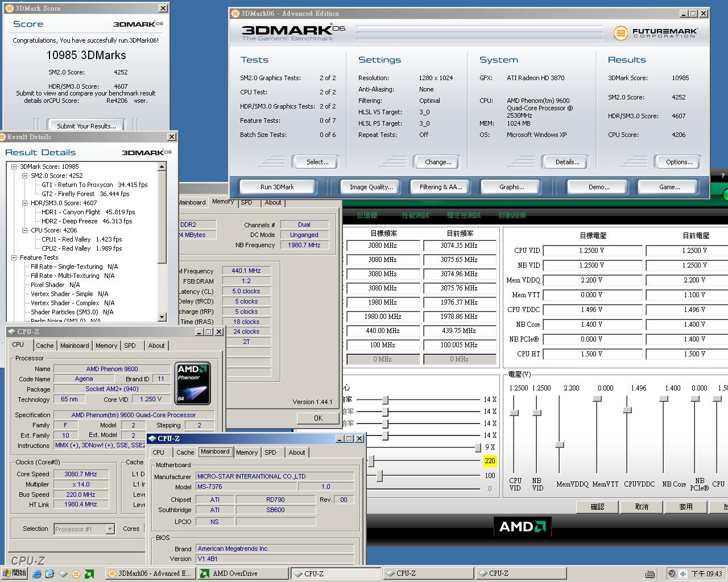Click the Mem VDDQ target voltage field

point(592,280)
